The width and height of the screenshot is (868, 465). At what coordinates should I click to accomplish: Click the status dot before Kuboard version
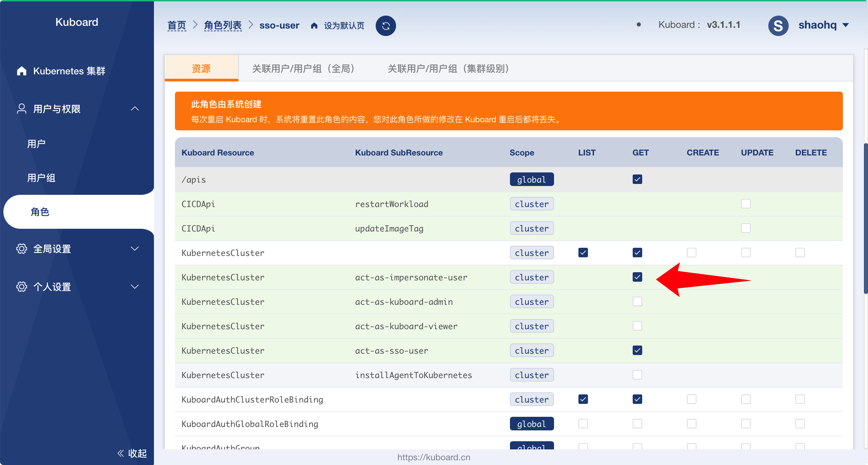639,24
